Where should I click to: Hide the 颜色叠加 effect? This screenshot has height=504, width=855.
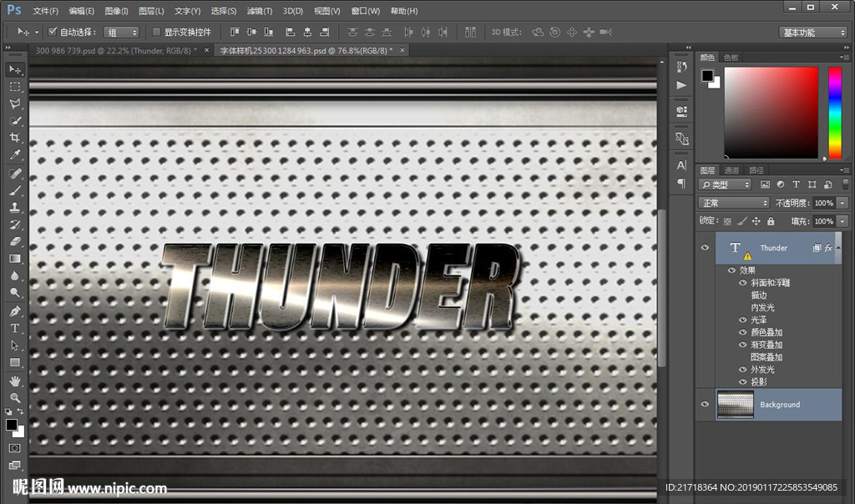point(742,332)
